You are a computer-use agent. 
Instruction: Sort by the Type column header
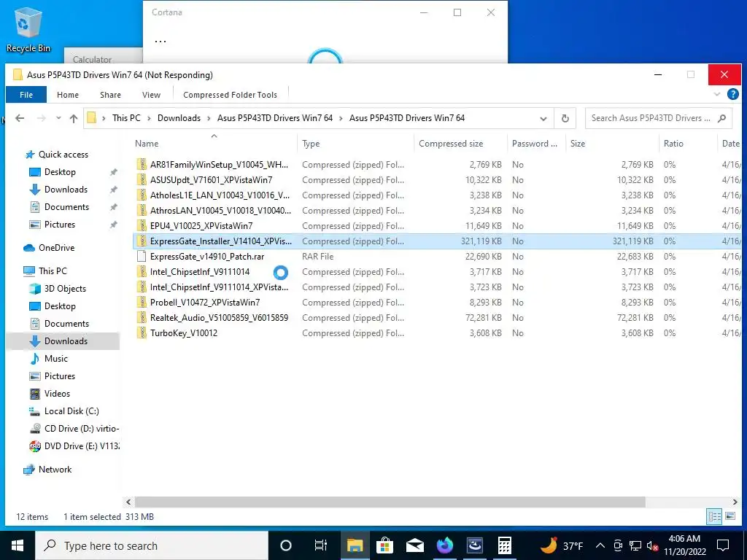coord(311,144)
